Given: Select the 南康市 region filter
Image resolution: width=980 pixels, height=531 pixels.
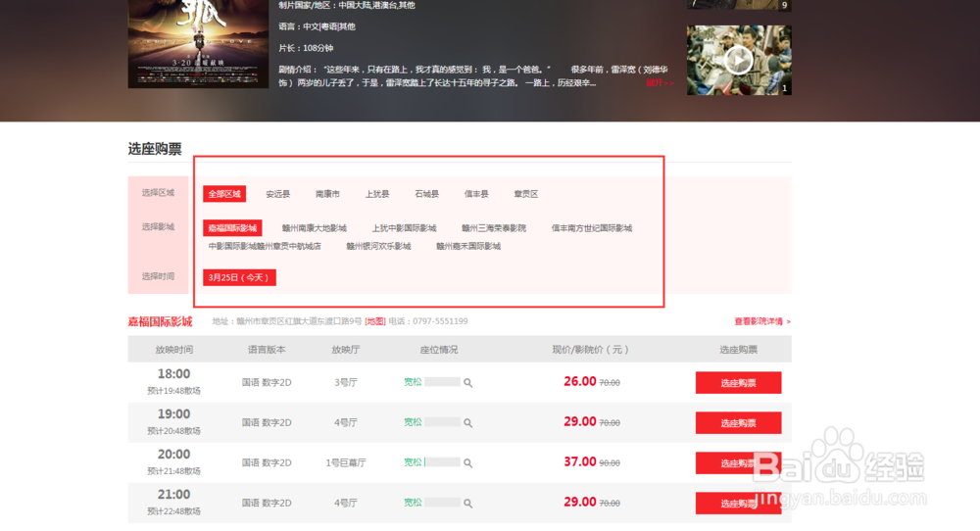Looking at the screenshot, I should click(327, 194).
